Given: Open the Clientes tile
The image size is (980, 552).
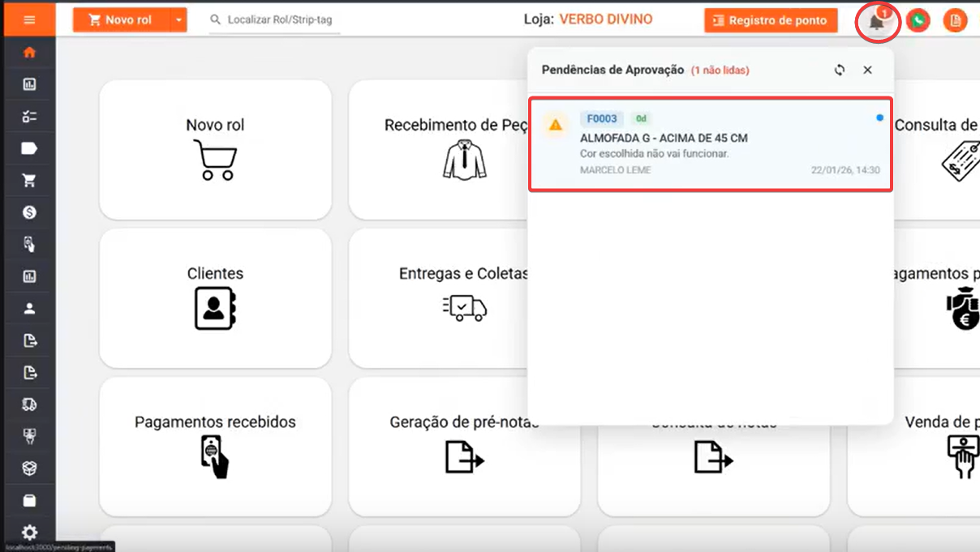Looking at the screenshot, I should (x=215, y=298).
